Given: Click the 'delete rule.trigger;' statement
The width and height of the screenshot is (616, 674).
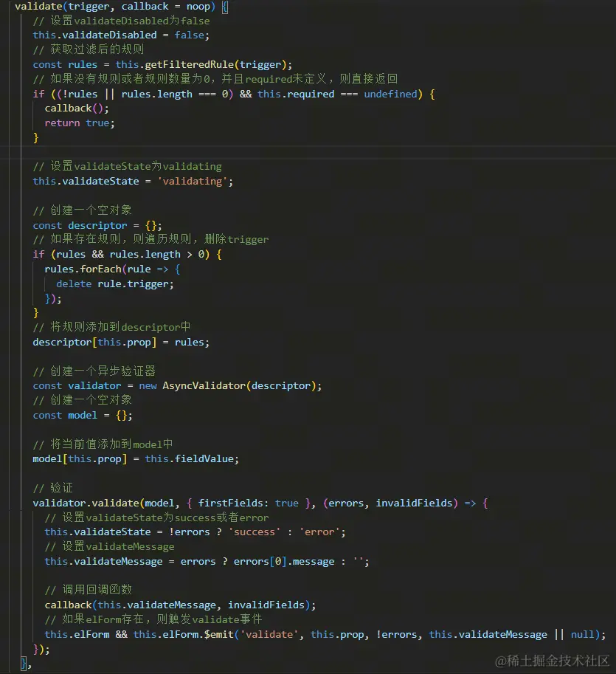Looking at the screenshot, I should click(x=114, y=284).
